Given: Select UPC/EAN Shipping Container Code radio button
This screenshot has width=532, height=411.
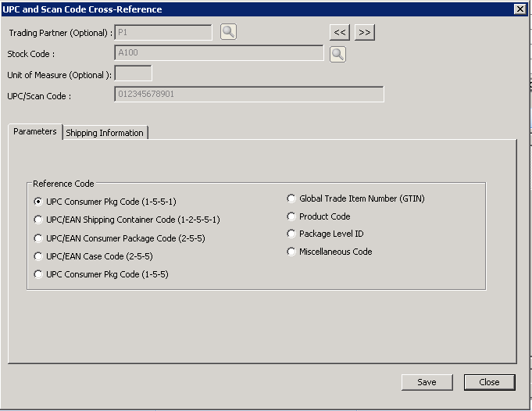Looking at the screenshot, I should click(38, 220).
